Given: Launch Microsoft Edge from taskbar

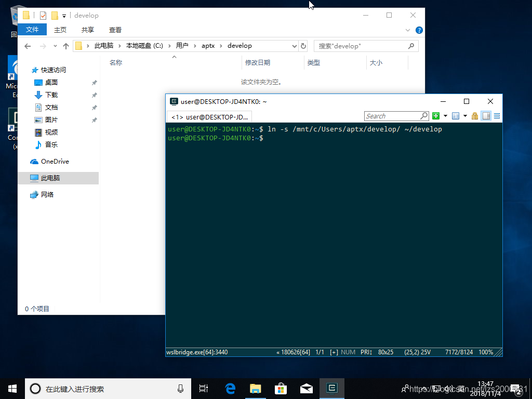Looking at the screenshot, I should [x=230, y=389].
